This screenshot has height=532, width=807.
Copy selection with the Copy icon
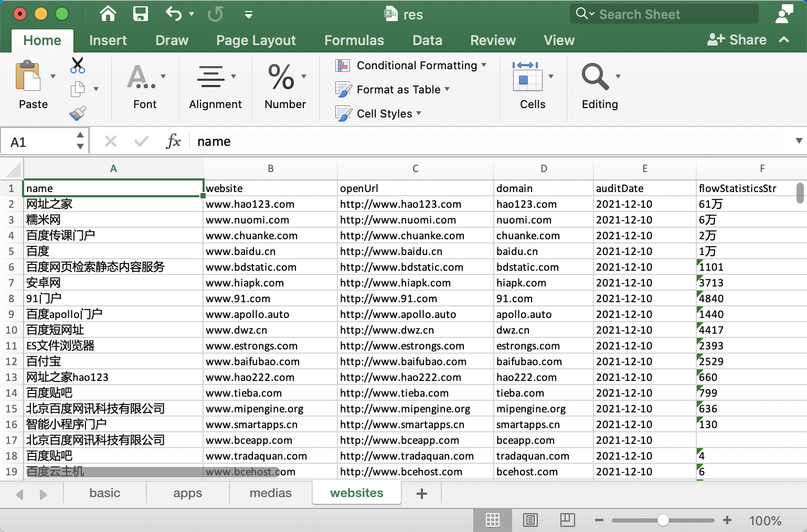click(78, 89)
